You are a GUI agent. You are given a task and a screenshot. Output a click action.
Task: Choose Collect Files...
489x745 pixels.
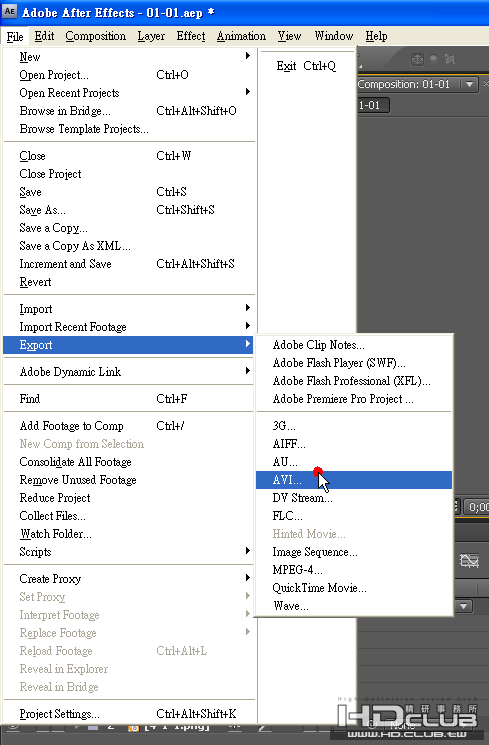[x=129, y=516]
